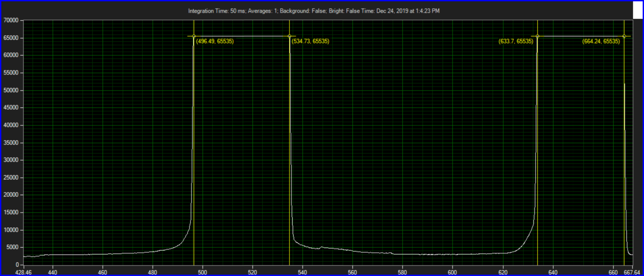Click the 660 x-axis label
The width and height of the screenshot is (644, 276).
click(x=613, y=272)
